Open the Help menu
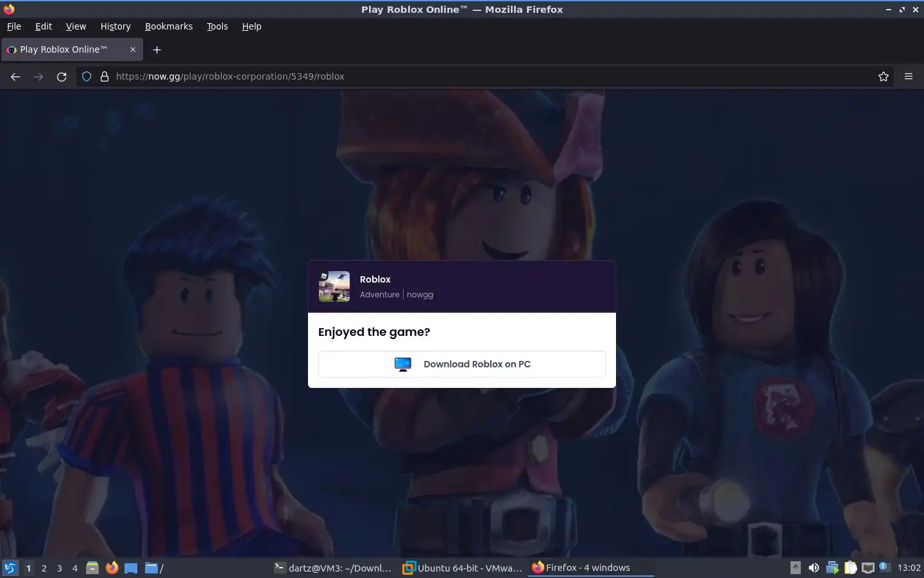Image resolution: width=924 pixels, height=578 pixels. 252,26
